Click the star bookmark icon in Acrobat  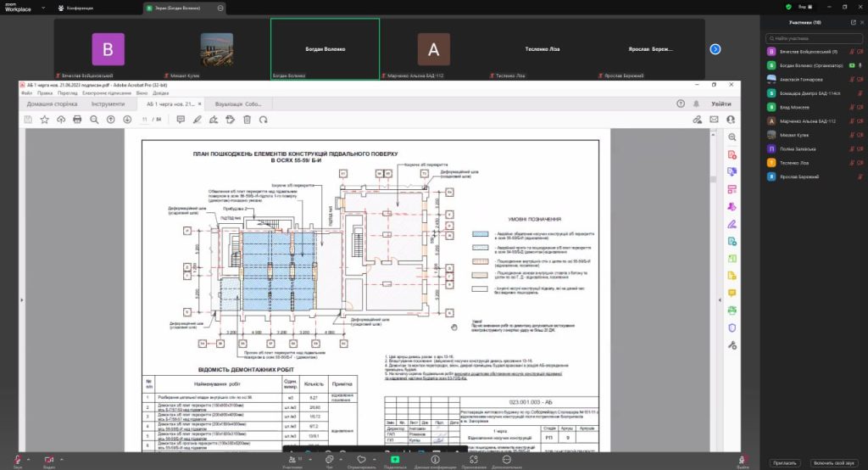tap(44, 120)
